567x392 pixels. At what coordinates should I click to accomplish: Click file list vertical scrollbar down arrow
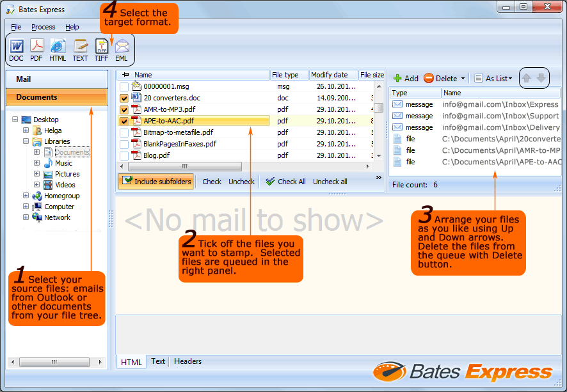pyautogui.click(x=379, y=156)
